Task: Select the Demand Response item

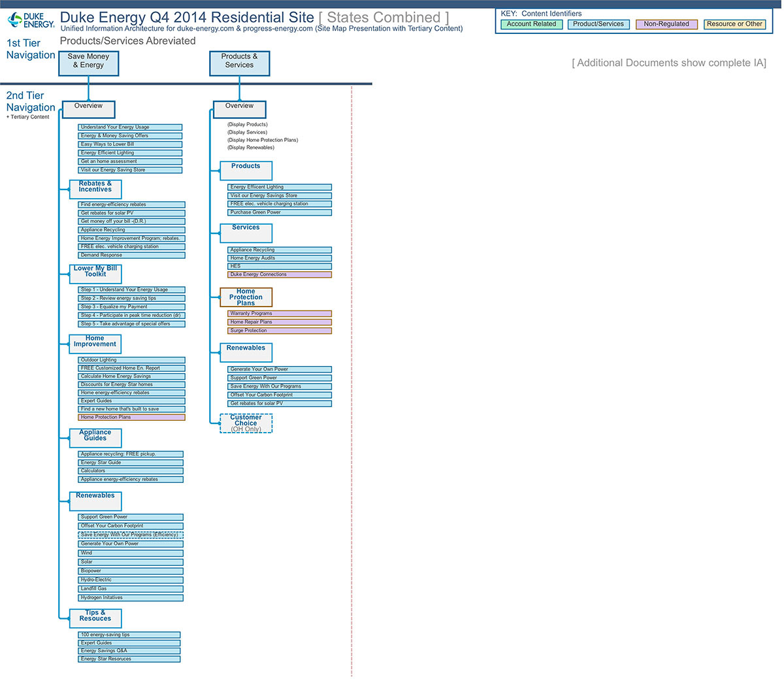Action: [131, 256]
